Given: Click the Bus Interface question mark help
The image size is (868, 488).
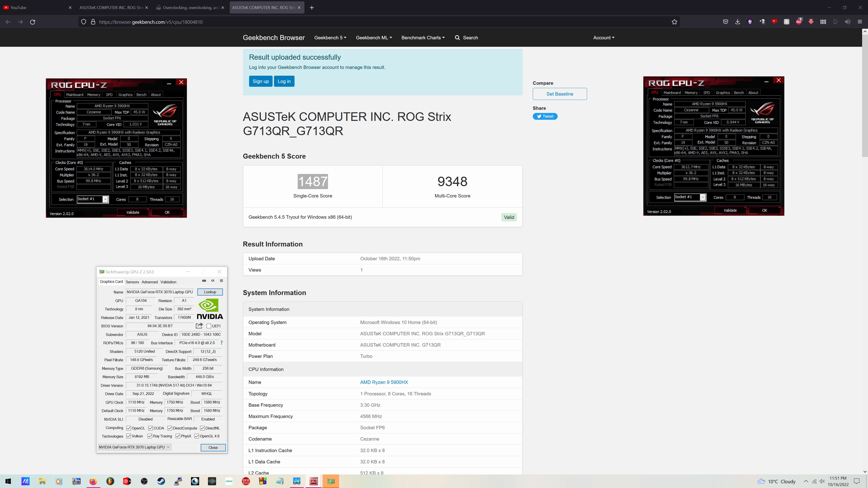Looking at the screenshot, I should coord(221,343).
